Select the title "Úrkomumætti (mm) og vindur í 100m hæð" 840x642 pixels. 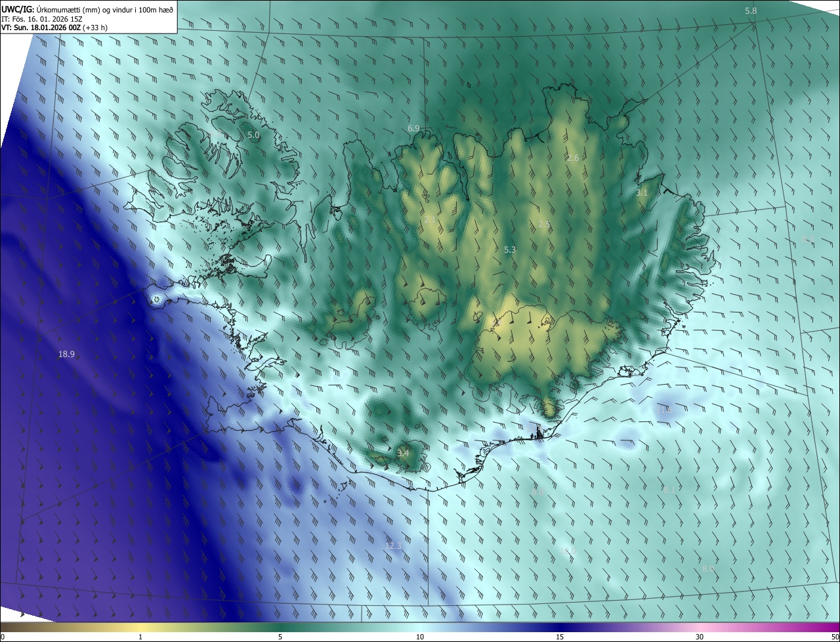click(104, 9)
